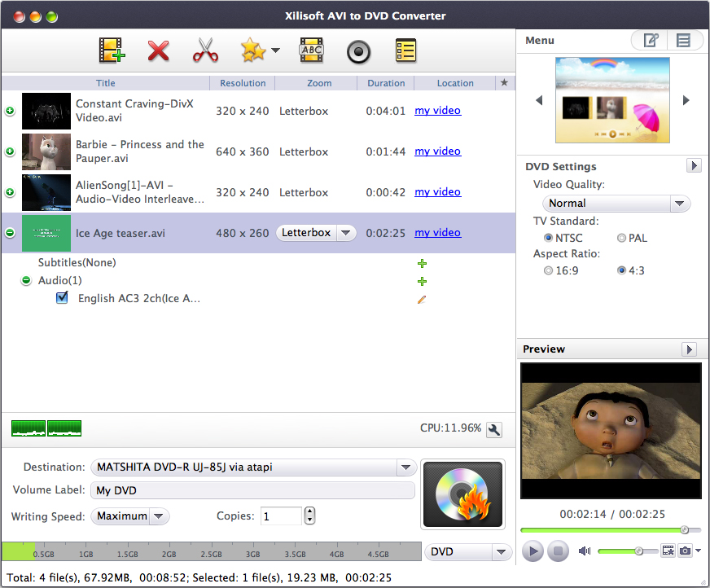
Task: Uncheck the English AC3 2ch audio track
Action: [x=62, y=298]
